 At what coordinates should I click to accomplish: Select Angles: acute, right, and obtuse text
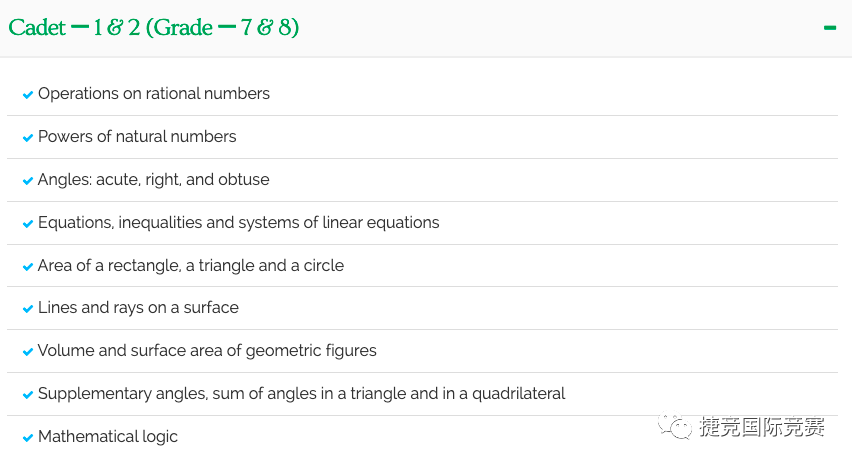point(153,179)
